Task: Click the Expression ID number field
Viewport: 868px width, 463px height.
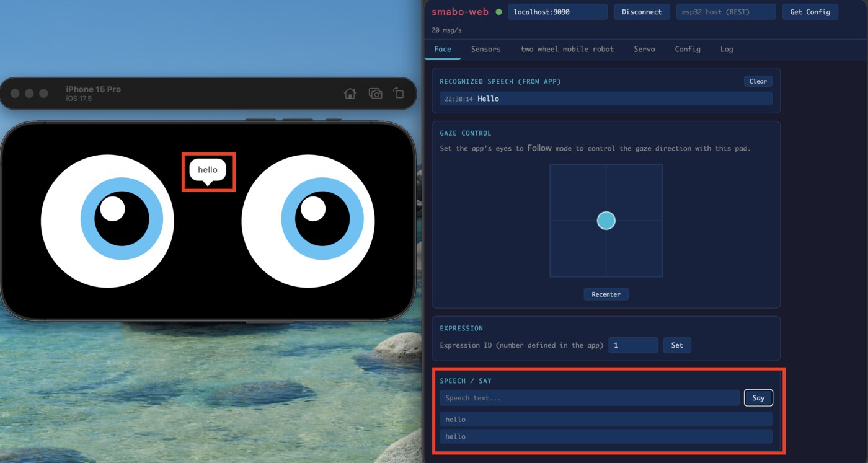Action: [x=633, y=345]
